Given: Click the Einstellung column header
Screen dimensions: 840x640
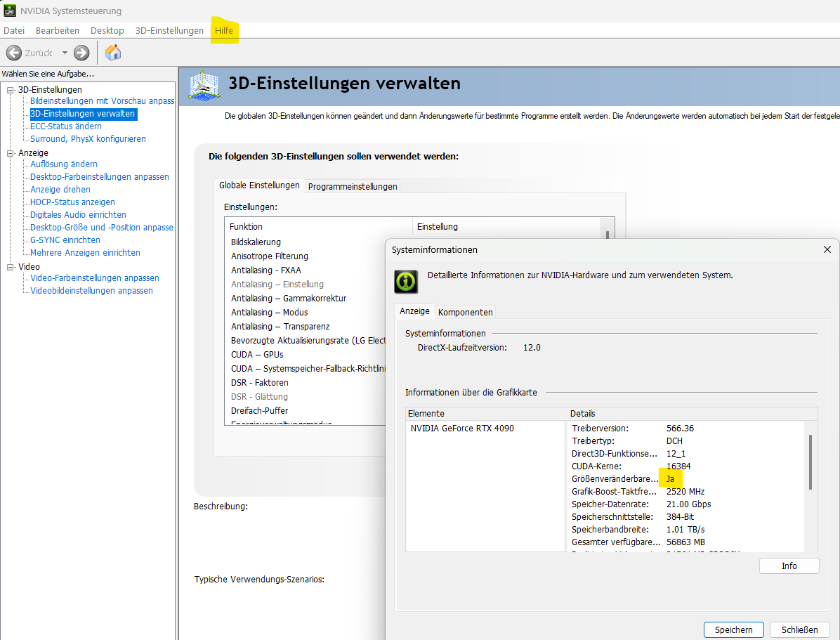Looking at the screenshot, I should [x=506, y=227].
